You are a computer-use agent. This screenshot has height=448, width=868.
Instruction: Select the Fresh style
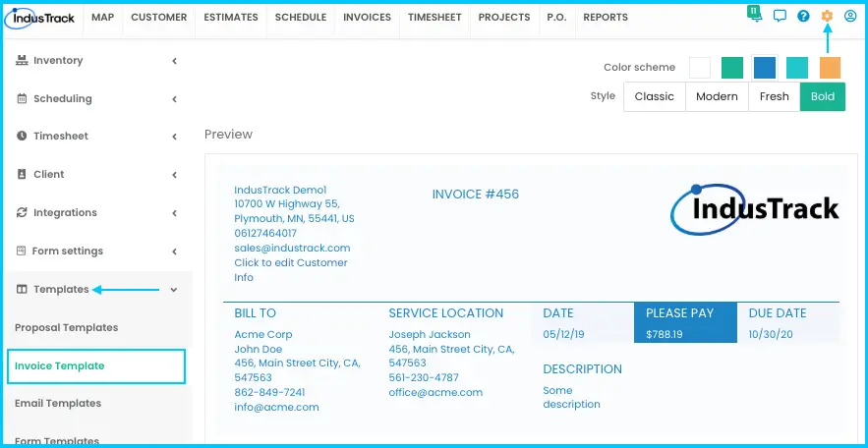(774, 97)
